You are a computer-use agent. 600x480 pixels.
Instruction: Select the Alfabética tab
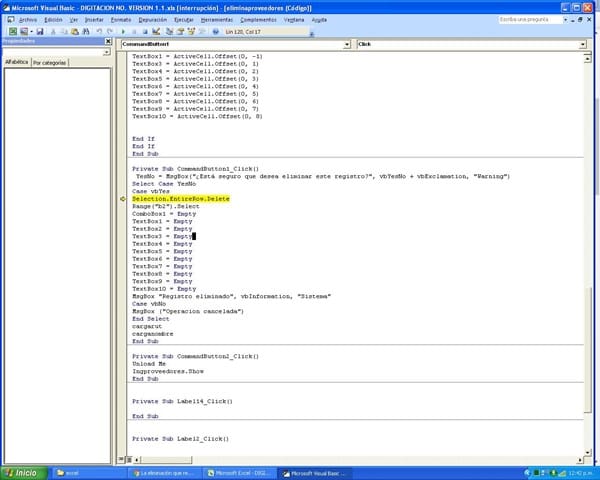click(16, 62)
